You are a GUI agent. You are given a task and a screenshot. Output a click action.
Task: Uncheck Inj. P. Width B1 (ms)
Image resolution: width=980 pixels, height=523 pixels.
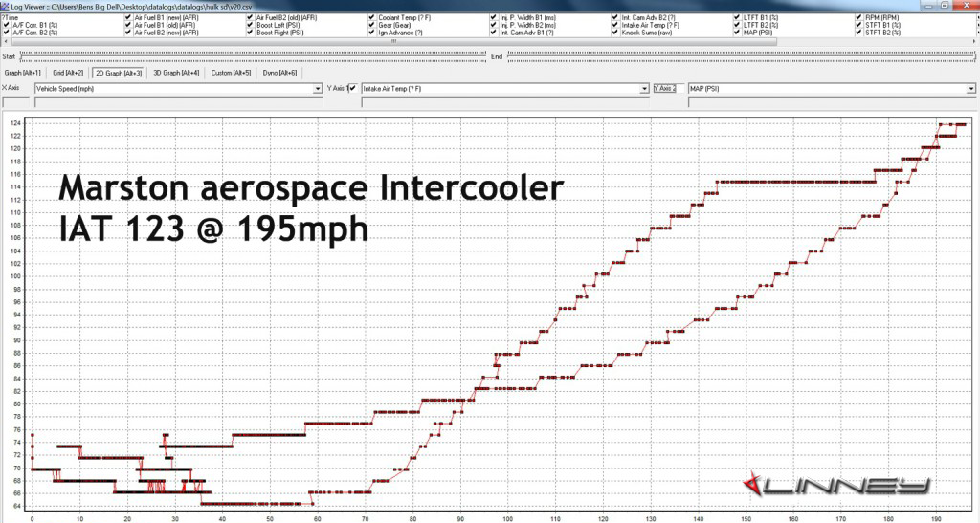pos(494,18)
